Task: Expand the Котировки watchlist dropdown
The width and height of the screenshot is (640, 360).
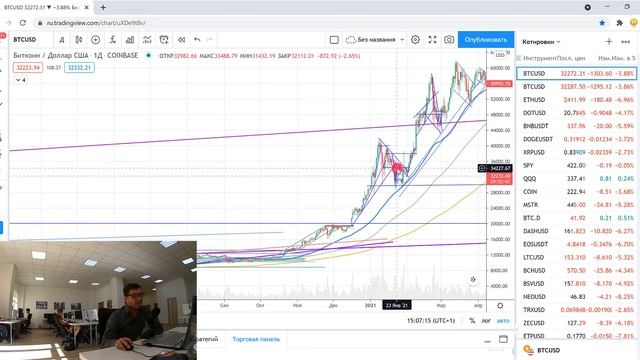Action: pyautogui.click(x=541, y=42)
